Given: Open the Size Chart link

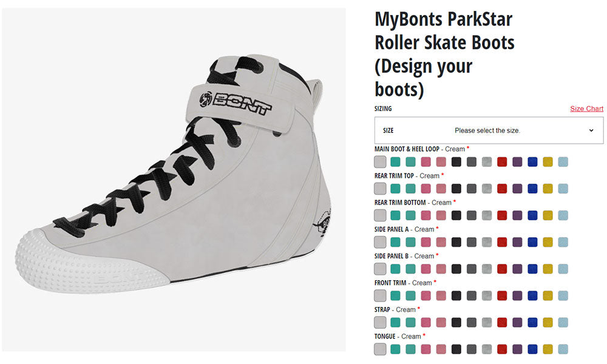Looking at the screenshot, I should (x=586, y=109).
